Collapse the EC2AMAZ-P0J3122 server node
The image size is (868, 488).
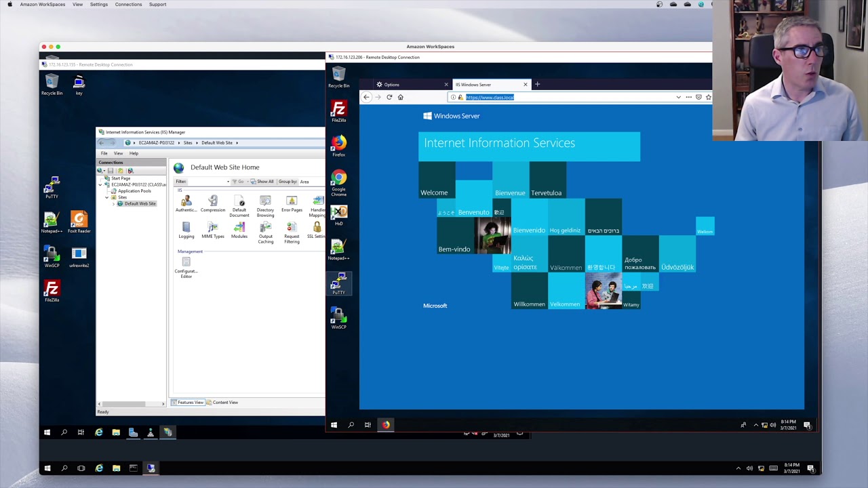coord(101,184)
